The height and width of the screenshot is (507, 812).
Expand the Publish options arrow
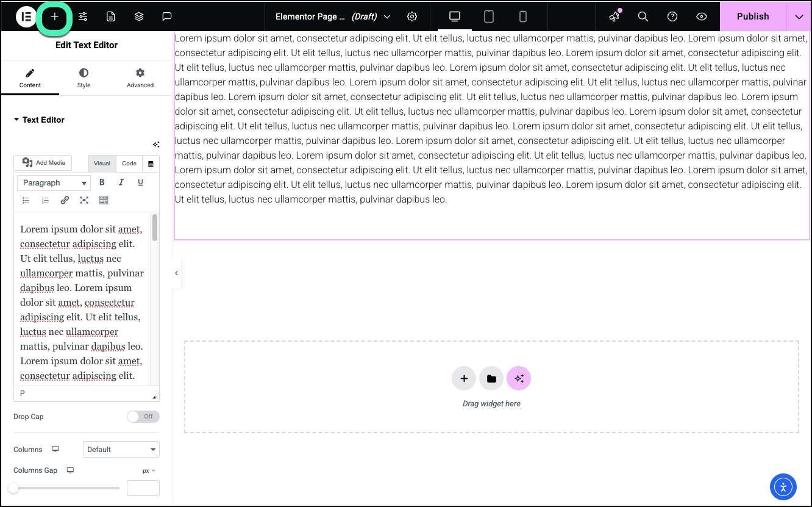coord(799,17)
